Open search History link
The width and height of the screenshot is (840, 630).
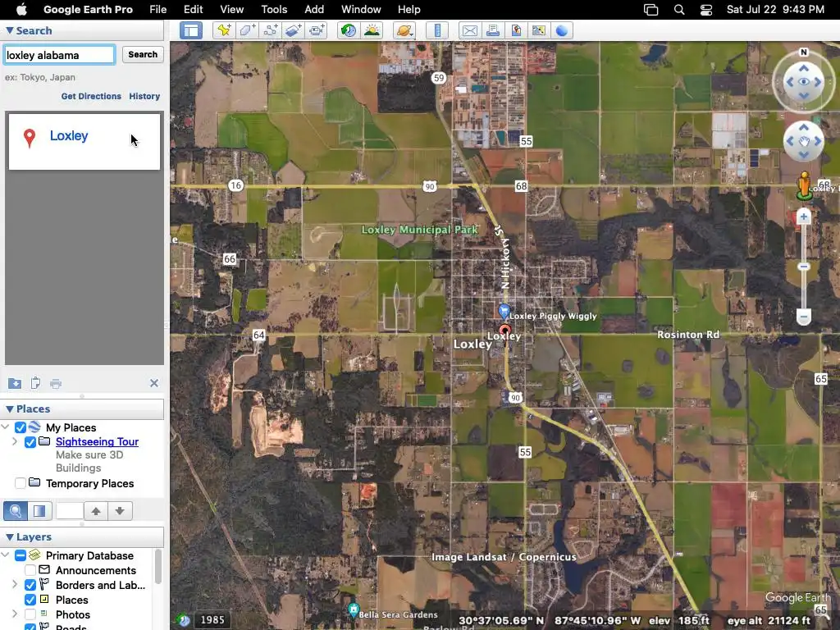pyautogui.click(x=144, y=97)
